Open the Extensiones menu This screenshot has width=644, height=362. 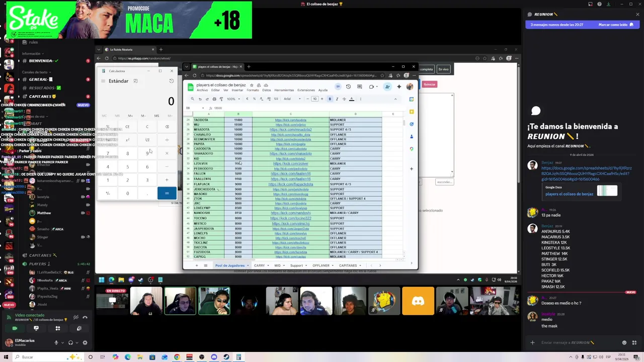tap(306, 90)
